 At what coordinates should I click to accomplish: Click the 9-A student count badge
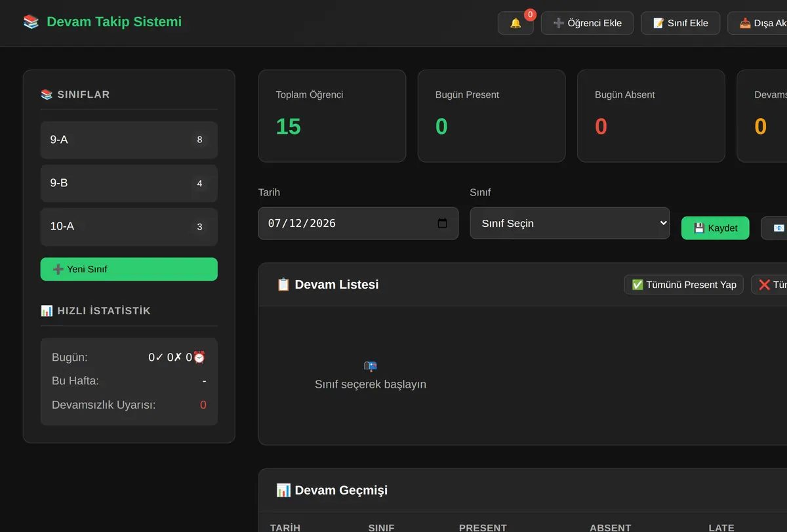[x=199, y=140]
